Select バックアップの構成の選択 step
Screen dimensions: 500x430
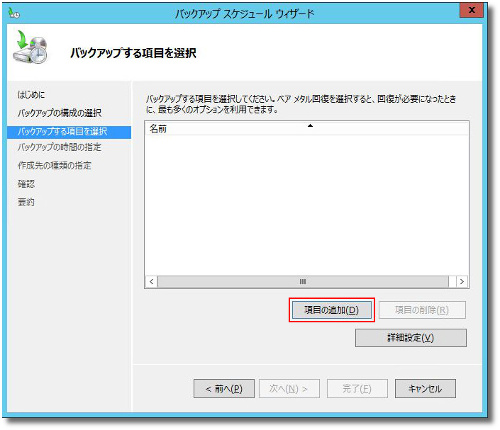click(x=60, y=113)
